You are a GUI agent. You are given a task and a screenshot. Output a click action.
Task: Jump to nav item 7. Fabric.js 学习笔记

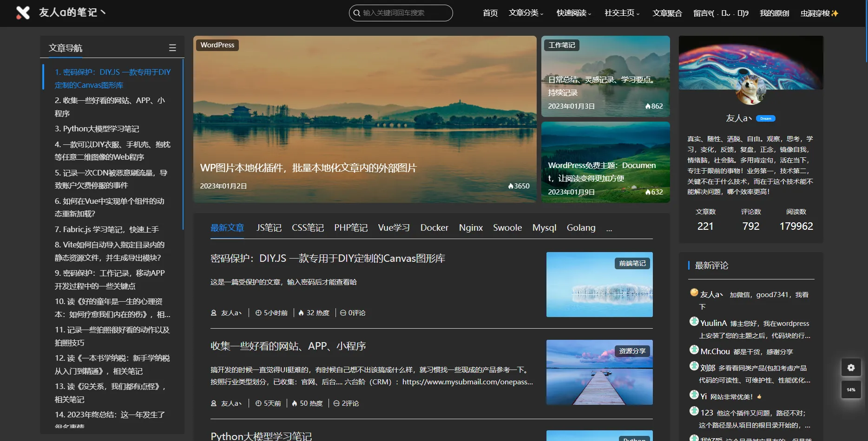[107, 229]
